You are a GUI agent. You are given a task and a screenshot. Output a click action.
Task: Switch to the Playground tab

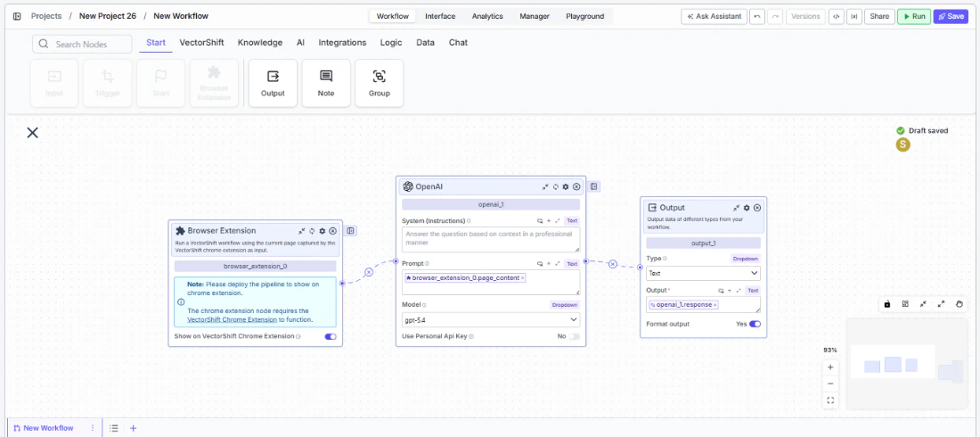click(585, 16)
